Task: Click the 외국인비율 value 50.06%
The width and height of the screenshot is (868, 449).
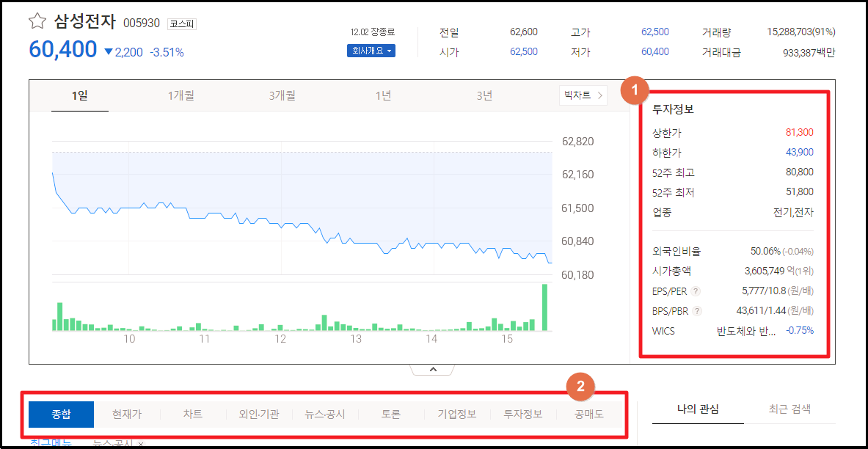Action: click(765, 252)
